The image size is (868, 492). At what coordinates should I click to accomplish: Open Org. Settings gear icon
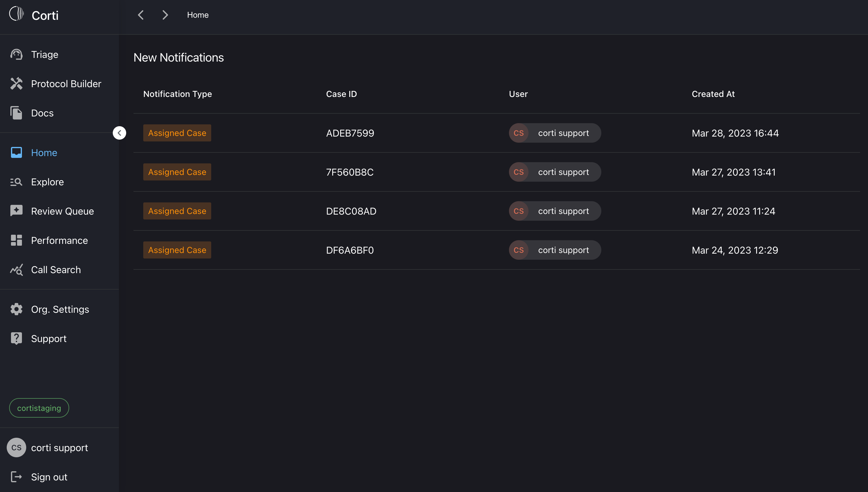pos(16,309)
